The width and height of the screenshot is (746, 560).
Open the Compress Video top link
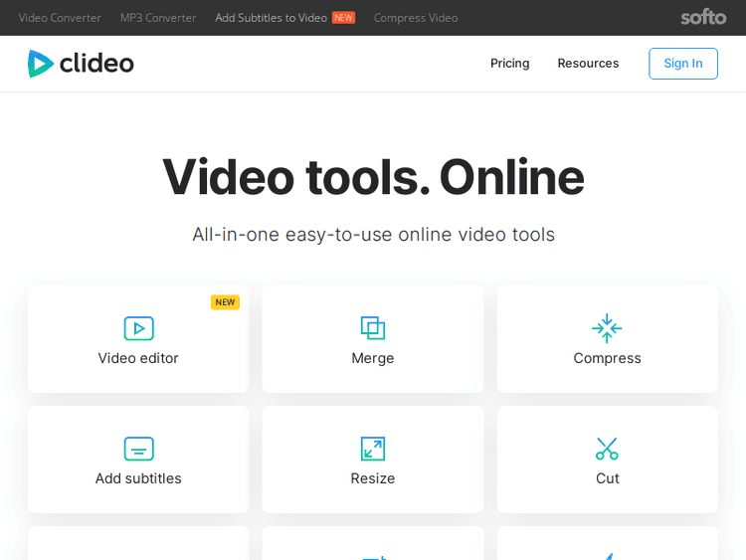pos(416,18)
